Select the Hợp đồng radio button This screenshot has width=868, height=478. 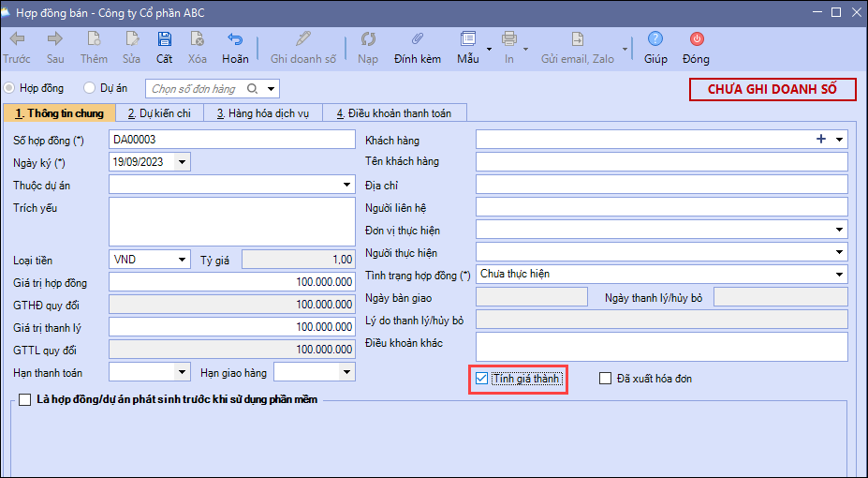point(10,88)
